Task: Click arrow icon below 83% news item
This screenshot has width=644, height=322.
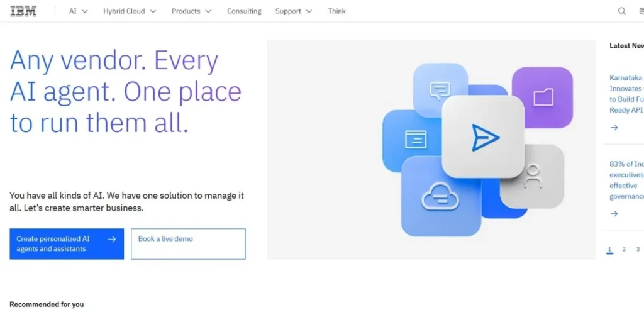Action: [x=614, y=214]
